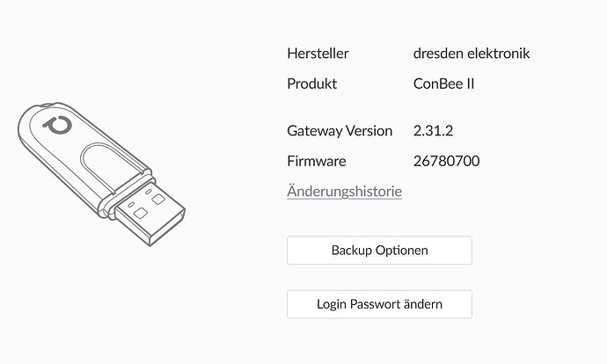Screen dimensions: 607x364
Task: Click the firmware number 26780700
Action: pos(446,161)
